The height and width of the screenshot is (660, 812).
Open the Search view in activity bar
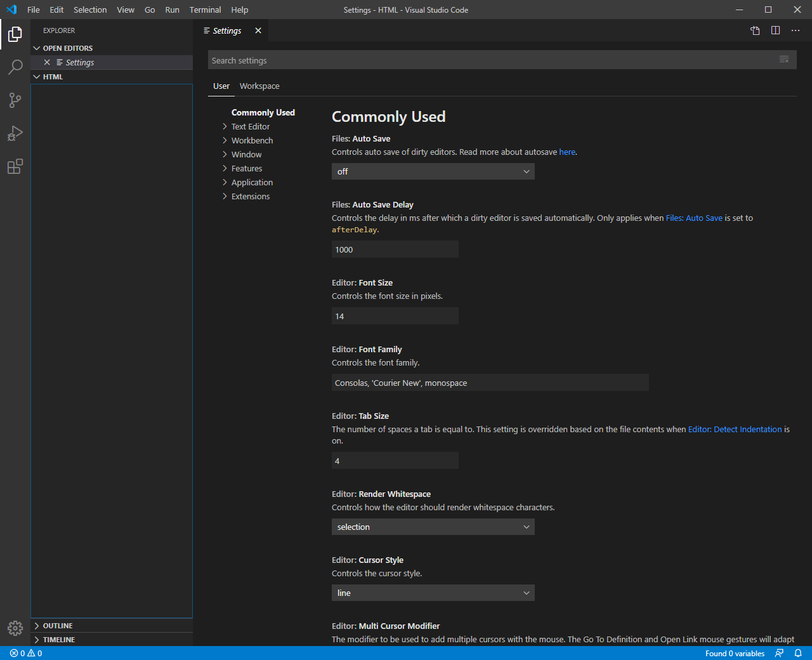point(15,67)
